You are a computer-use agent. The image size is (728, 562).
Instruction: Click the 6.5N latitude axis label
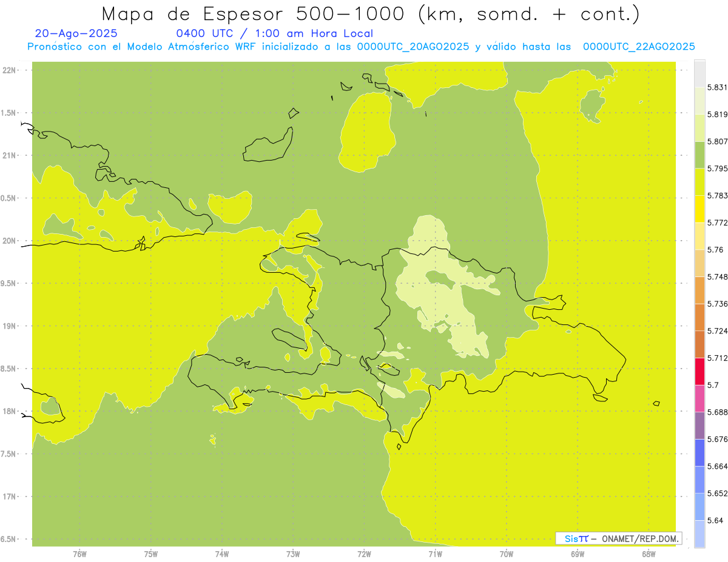point(8,540)
